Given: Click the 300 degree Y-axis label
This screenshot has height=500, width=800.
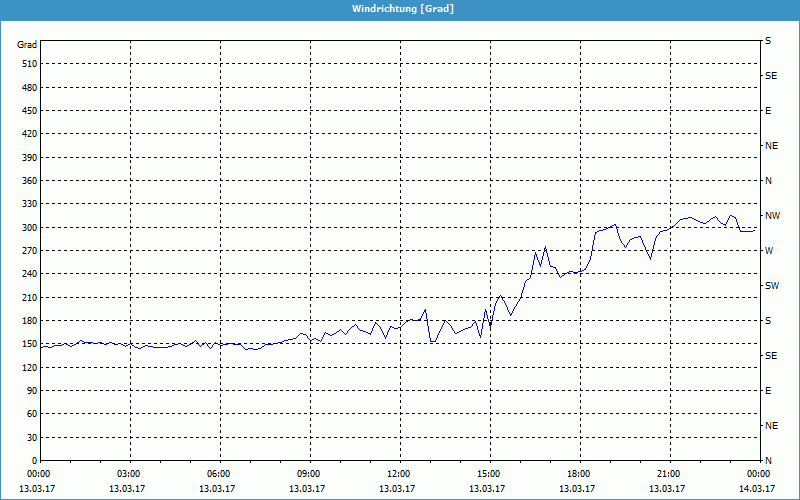Looking at the screenshot, I should (x=28, y=227).
